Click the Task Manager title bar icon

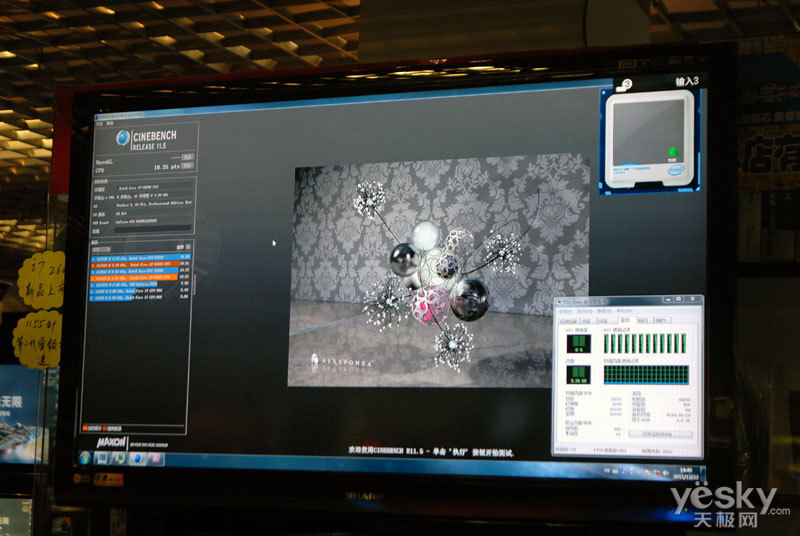pyautogui.click(x=559, y=302)
